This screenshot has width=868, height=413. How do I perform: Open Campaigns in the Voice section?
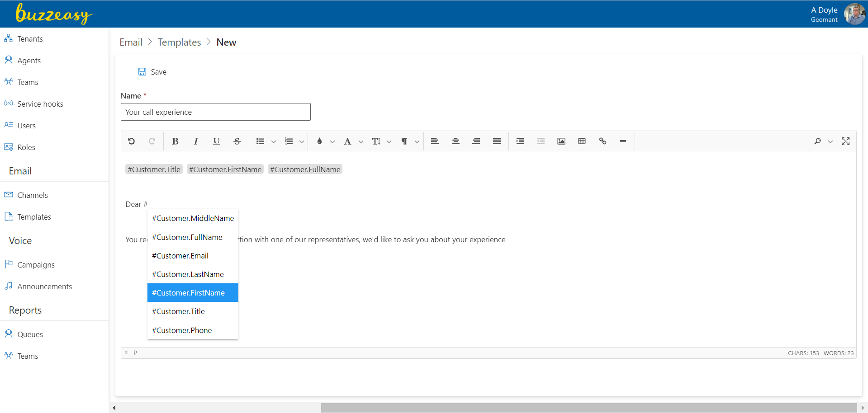36,264
